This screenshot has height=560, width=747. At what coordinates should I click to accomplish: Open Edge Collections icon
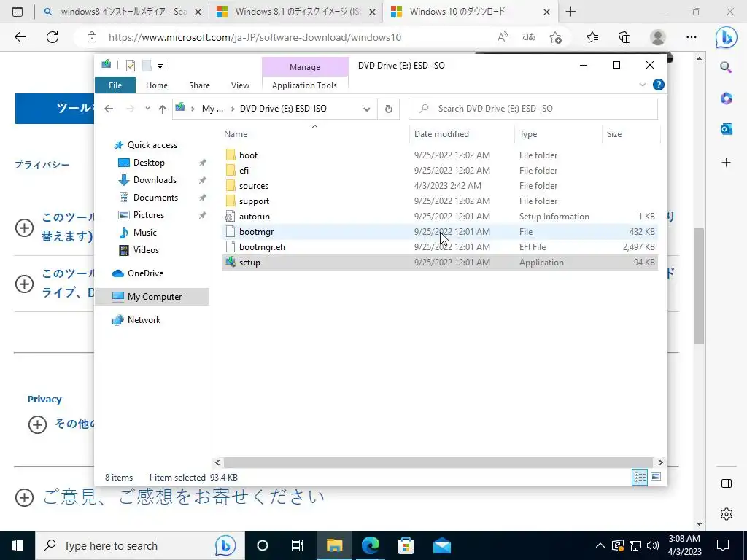pos(624,37)
